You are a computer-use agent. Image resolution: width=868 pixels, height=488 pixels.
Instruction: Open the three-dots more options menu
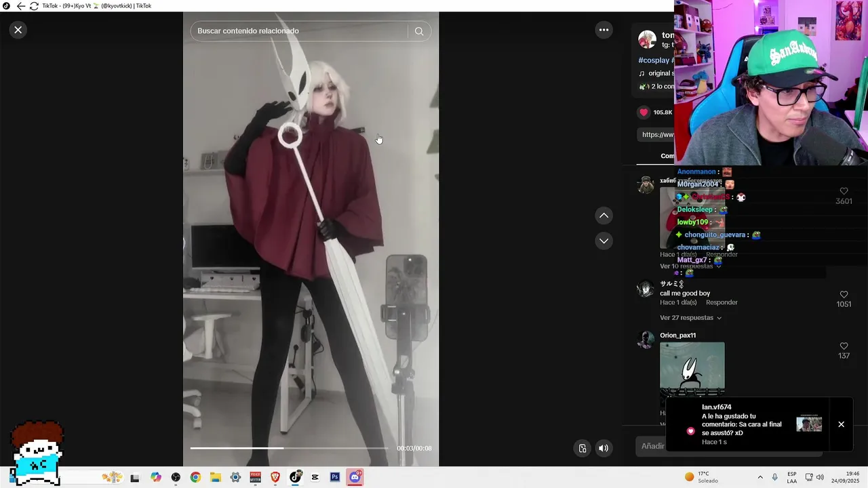tap(604, 30)
